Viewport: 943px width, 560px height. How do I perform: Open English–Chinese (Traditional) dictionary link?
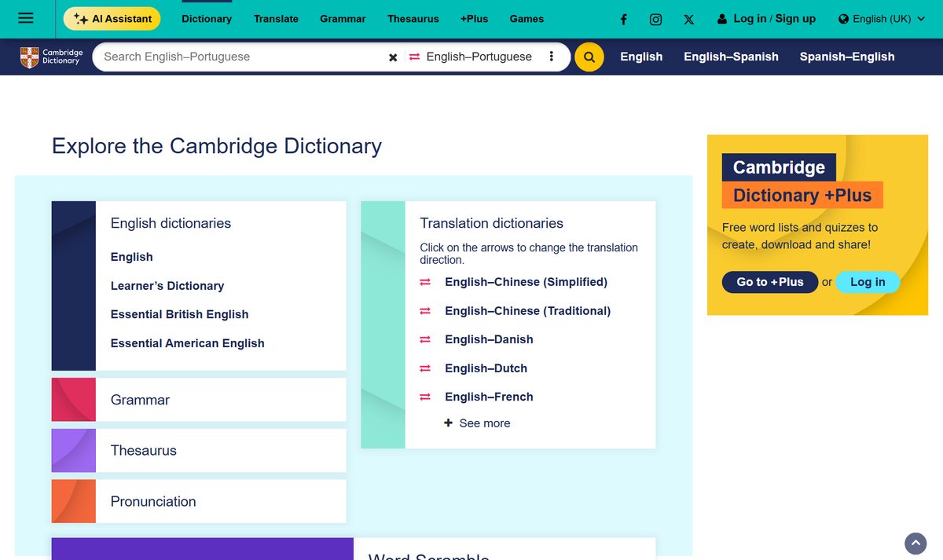[x=528, y=311]
